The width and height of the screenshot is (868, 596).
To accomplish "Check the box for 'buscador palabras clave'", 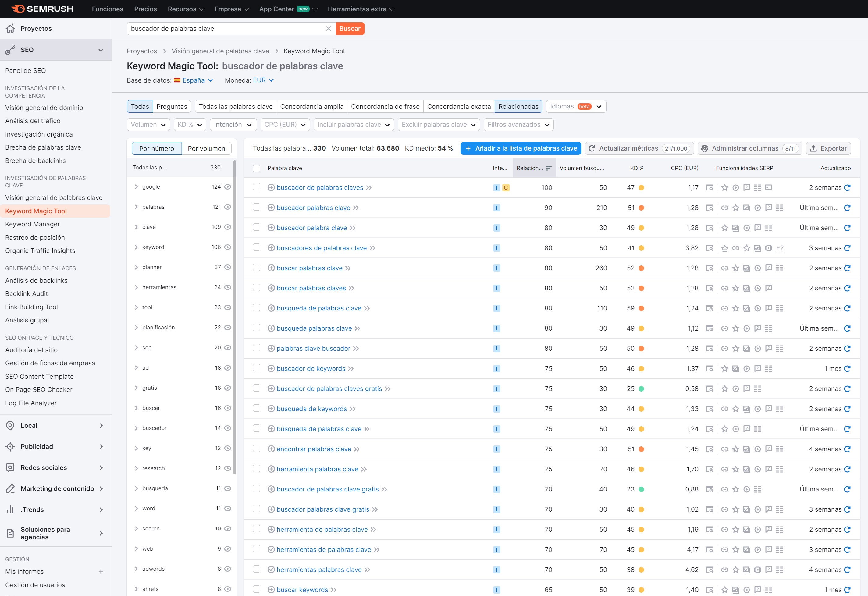I will [x=257, y=207].
